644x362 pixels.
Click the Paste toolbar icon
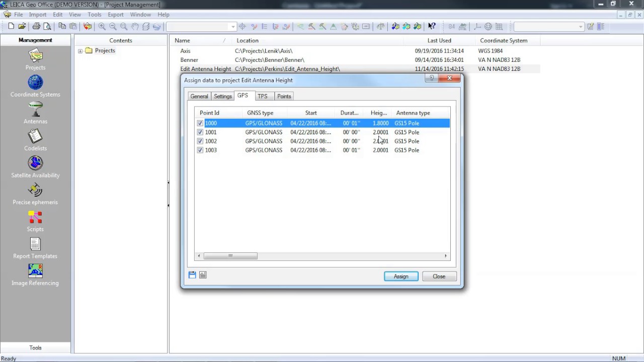click(x=73, y=27)
